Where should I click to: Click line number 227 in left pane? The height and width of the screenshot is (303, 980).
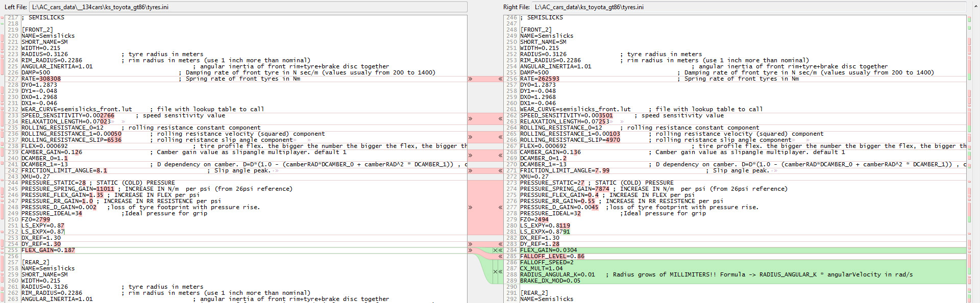tap(13, 79)
